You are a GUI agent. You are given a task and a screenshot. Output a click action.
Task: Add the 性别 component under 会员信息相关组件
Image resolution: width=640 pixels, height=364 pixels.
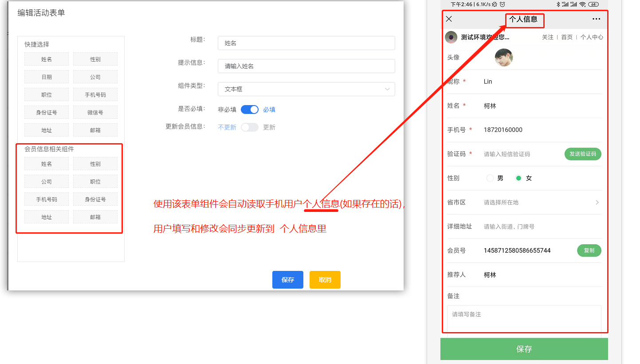[95, 164]
